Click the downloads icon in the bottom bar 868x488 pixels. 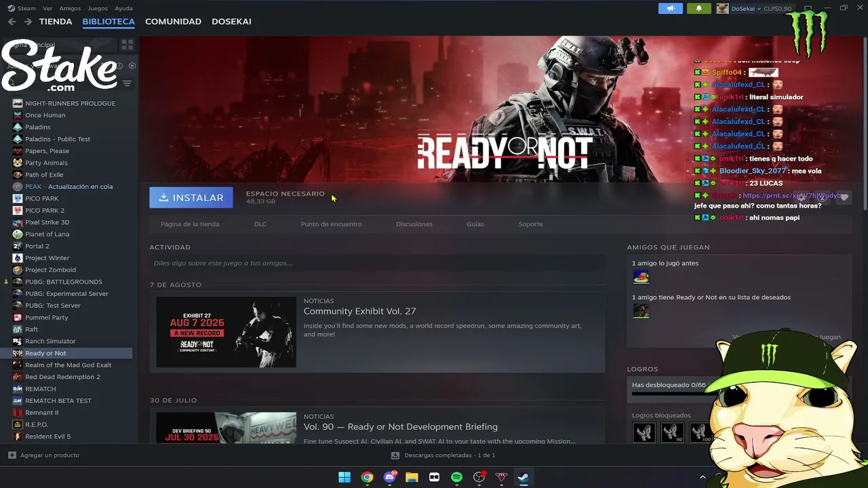coord(395,455)
